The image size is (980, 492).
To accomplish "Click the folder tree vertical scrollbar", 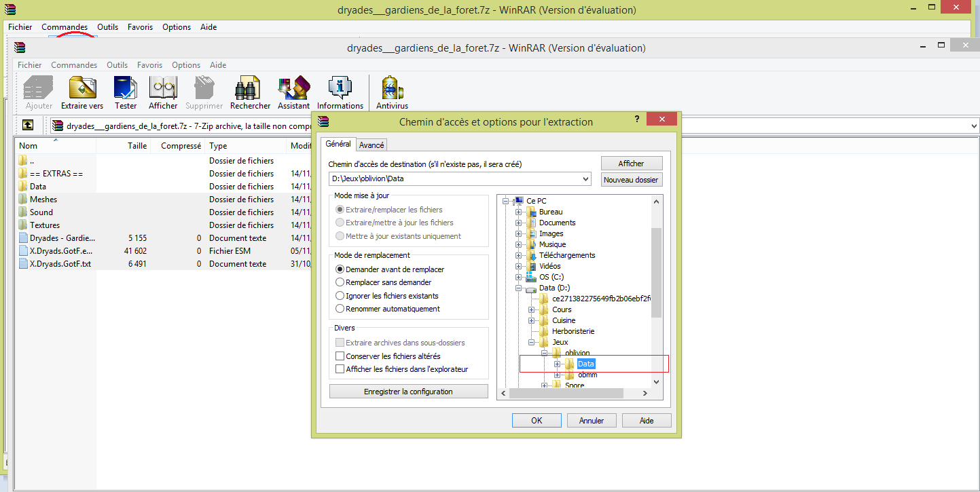I will coord(656,272).
